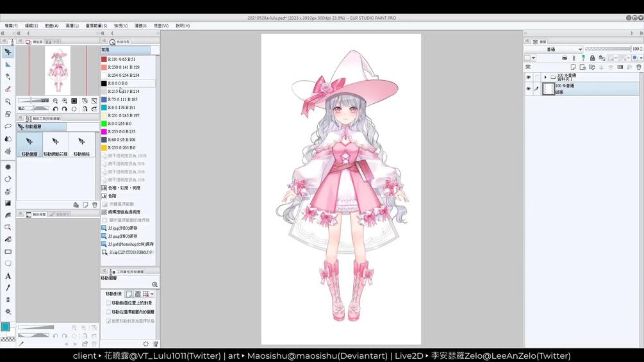
Task: Select the Move Layer tool in the toolbar
Action: click(x=8, y=52)
